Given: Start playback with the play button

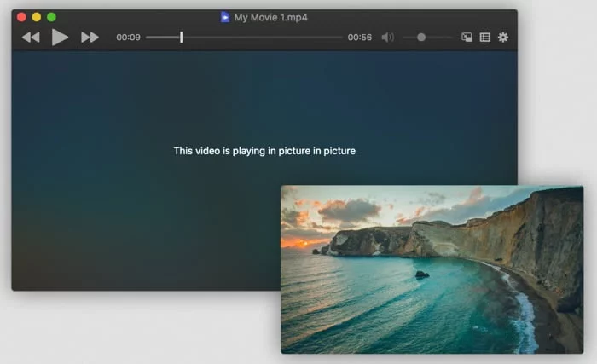Looking at the screenshot, I should pos(60,38).
